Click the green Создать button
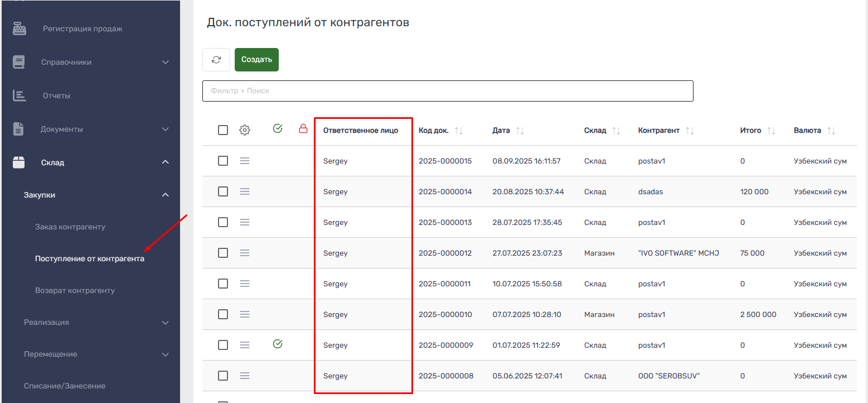Viewport: 868px width, 403px height. click(256, 60)
